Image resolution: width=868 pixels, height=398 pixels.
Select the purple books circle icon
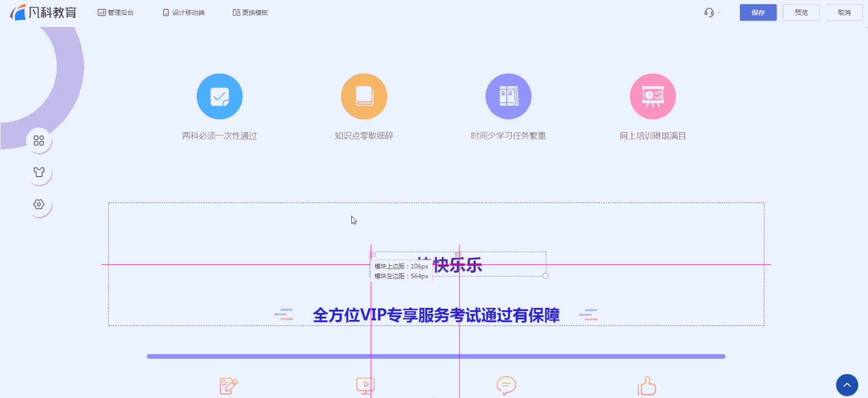tap(509, 96)
